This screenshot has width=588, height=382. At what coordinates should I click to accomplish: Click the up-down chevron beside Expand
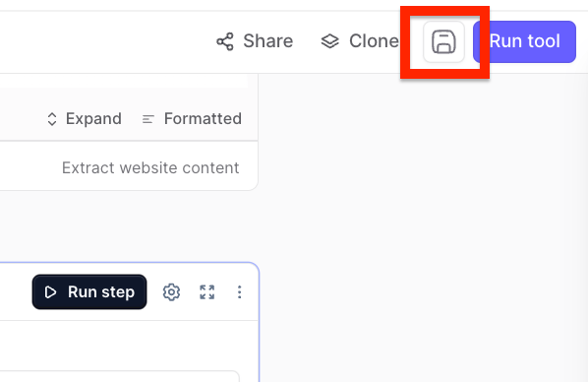tap(52, 119)
